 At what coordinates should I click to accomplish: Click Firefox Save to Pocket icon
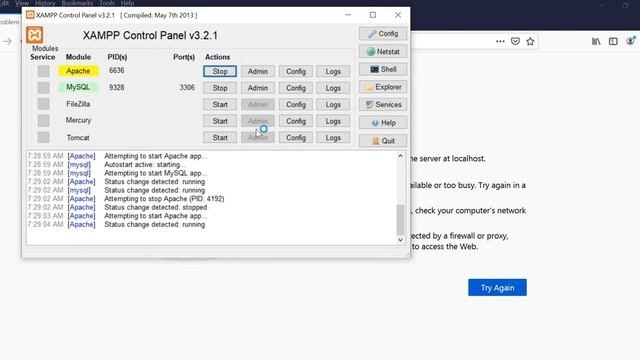[x=515, y=41]
